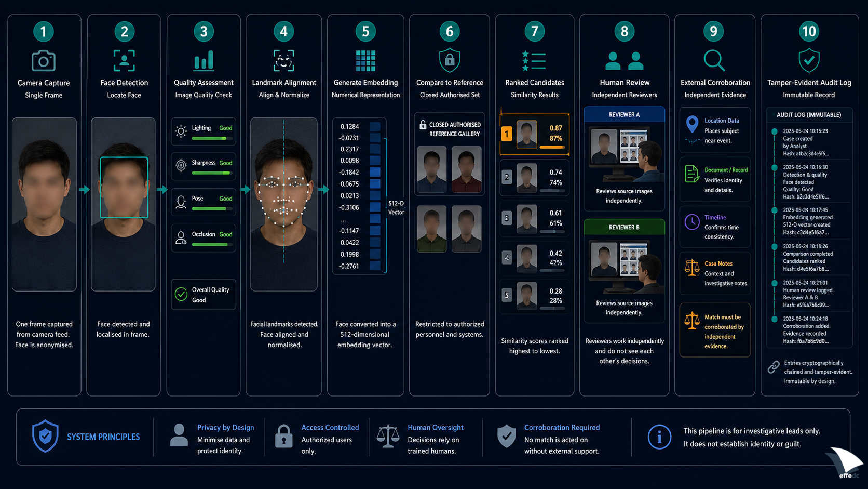Click the embedding value 0.1284
The height and width of the screenshot is (489, 868).
click(x=349, y=126)
